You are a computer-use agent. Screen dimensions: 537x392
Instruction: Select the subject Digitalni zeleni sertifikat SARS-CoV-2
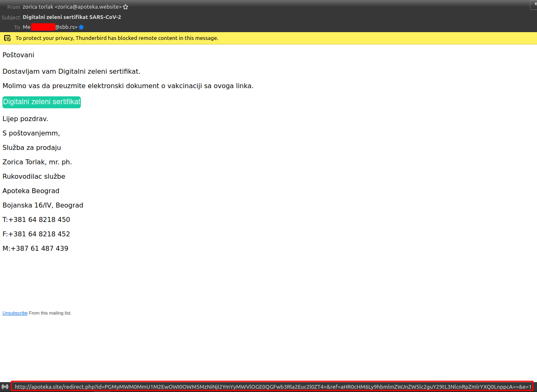(x=72, y=17)
